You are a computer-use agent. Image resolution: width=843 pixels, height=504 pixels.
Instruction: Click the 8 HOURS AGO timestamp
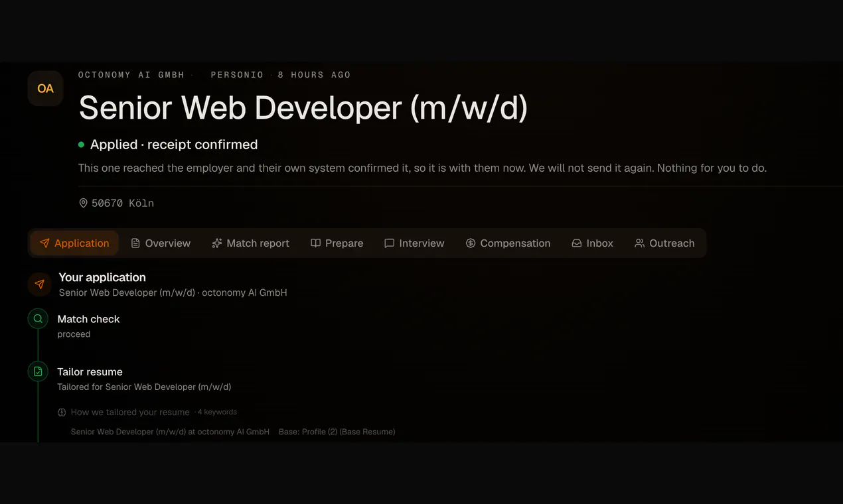(x=314, y=75)
